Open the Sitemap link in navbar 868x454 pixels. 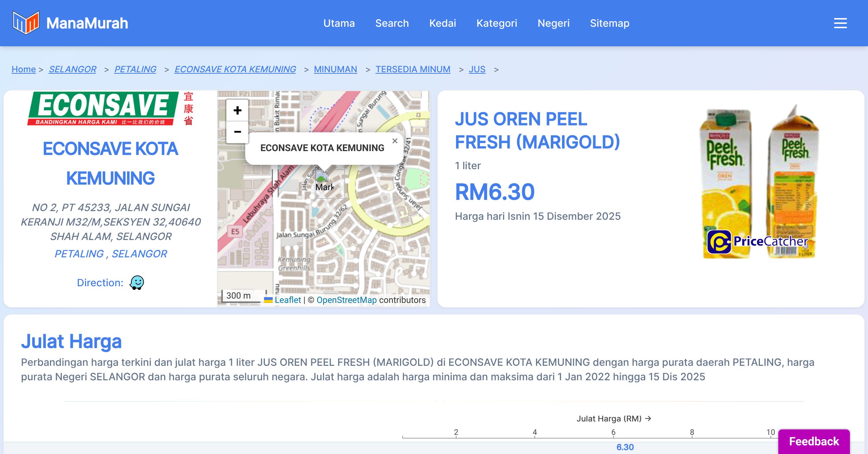pyautogui.click(x=609, y=23)
